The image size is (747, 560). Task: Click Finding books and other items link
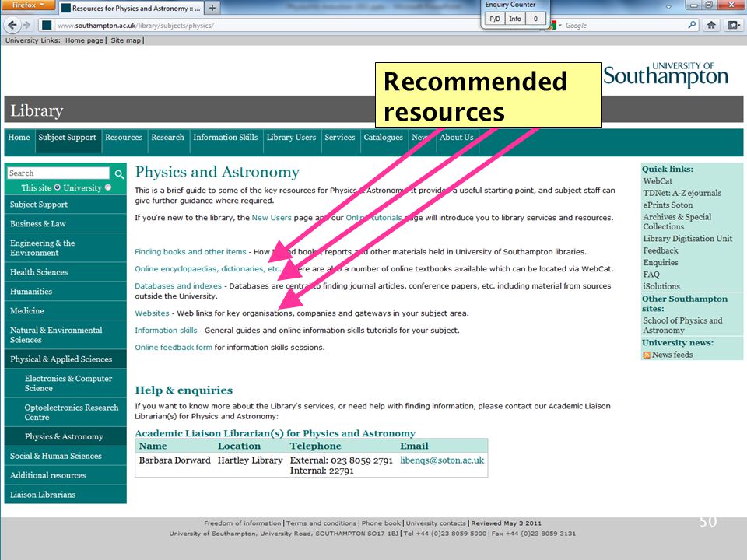tap(190, 251)
